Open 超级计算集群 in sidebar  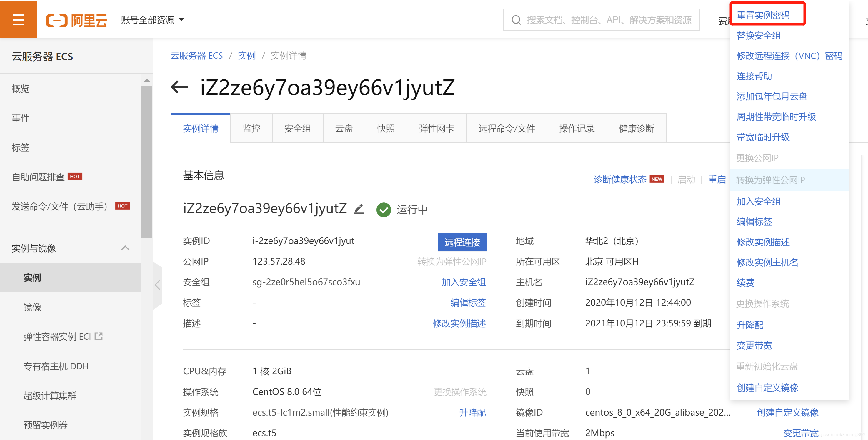[x=49, y=396]
